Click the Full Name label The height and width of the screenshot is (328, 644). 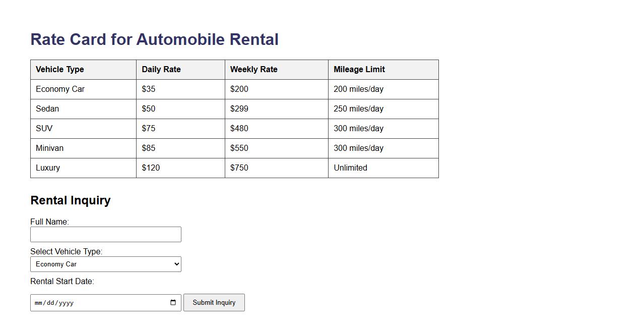49,222
